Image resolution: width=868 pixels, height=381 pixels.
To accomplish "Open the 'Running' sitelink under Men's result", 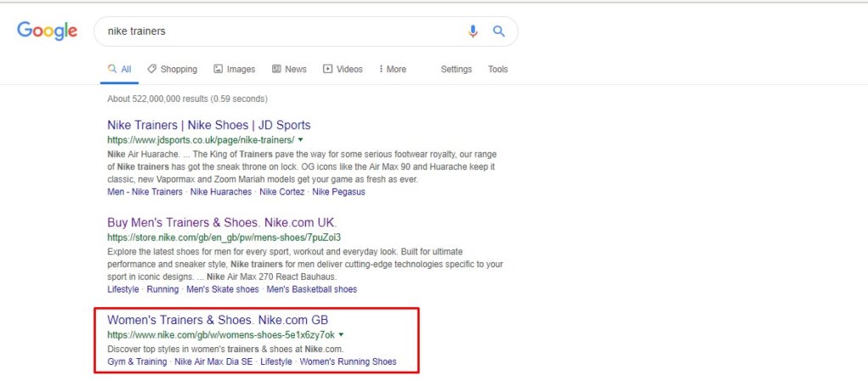I will (x=163, y=289).
